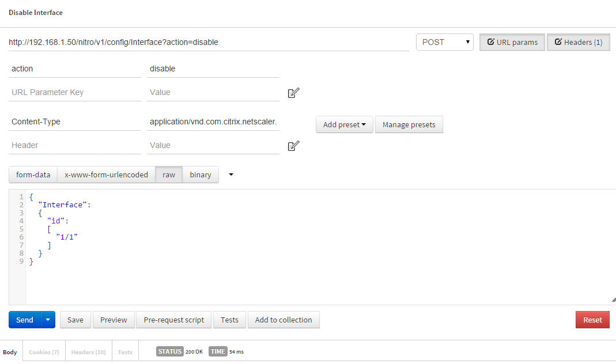Send the request
The image size is (616, 364).
coord(25,320)
